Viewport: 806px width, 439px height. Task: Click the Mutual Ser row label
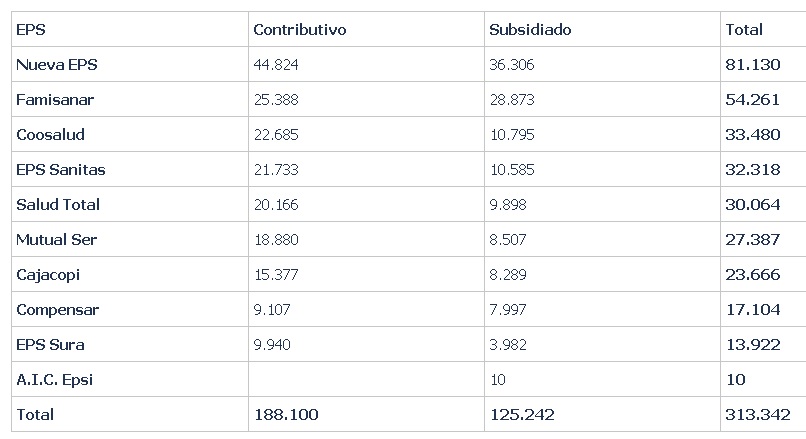56,240
